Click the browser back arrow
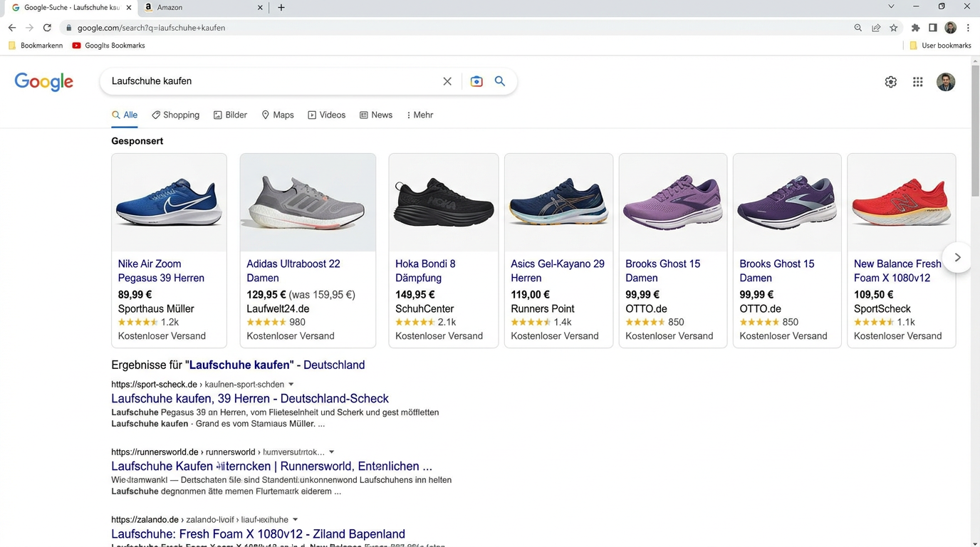Image resolution: width=980 pixels, height=547 pixels. click(x=12, y=28)
